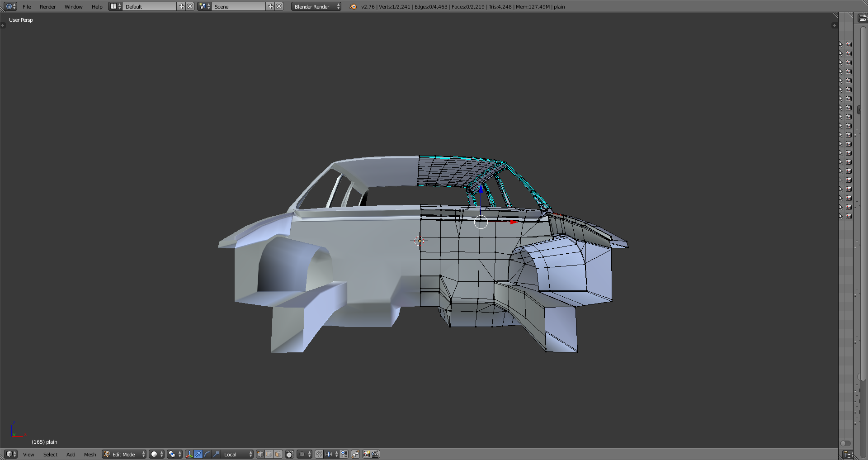Open the Edit Mode dropdown
The height and width of the screenshot is (460, 868).
124,454
